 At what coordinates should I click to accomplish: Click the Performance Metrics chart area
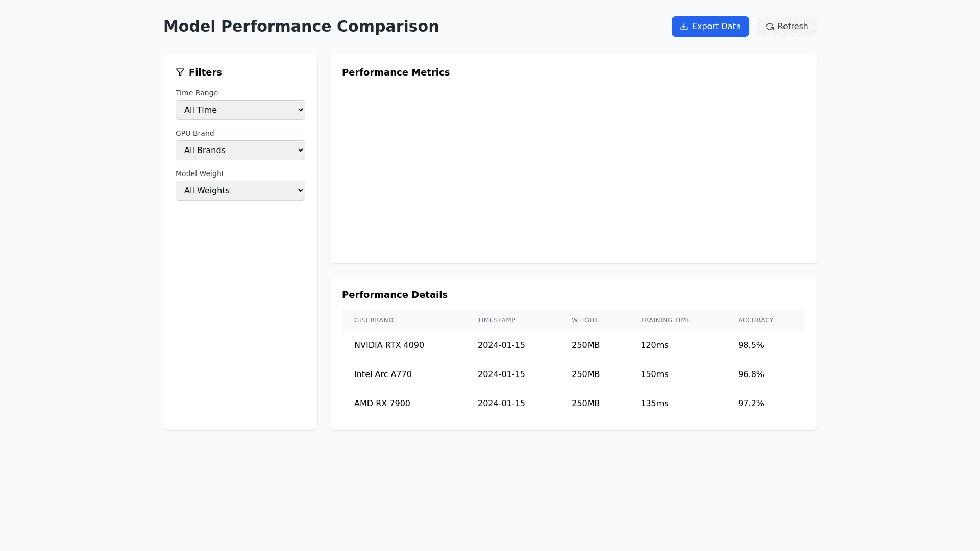click(x=573, y=168)
